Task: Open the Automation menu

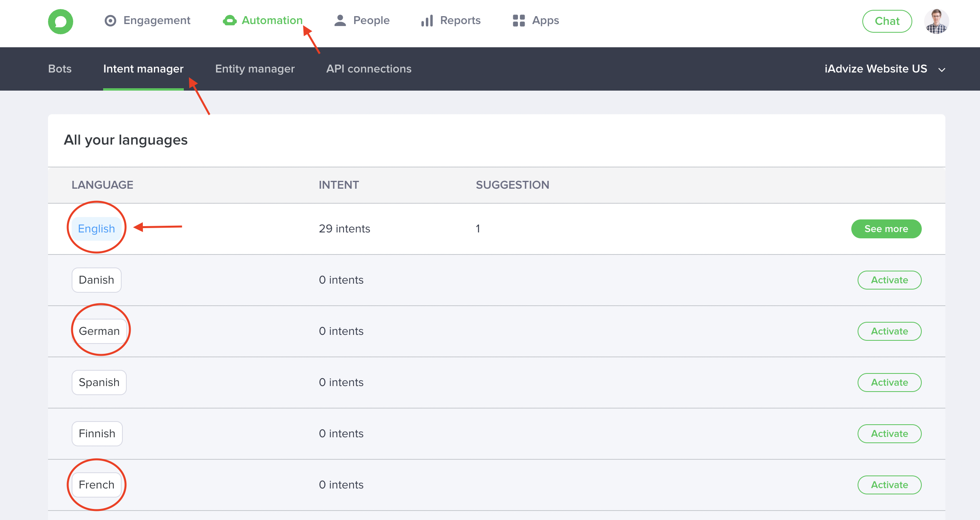Action: [263, 20]
